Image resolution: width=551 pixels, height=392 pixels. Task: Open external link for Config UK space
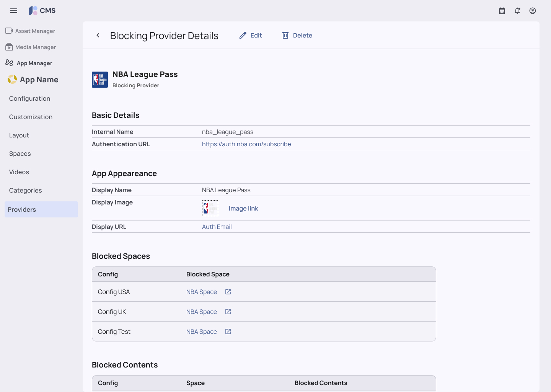tap(228, 312)
